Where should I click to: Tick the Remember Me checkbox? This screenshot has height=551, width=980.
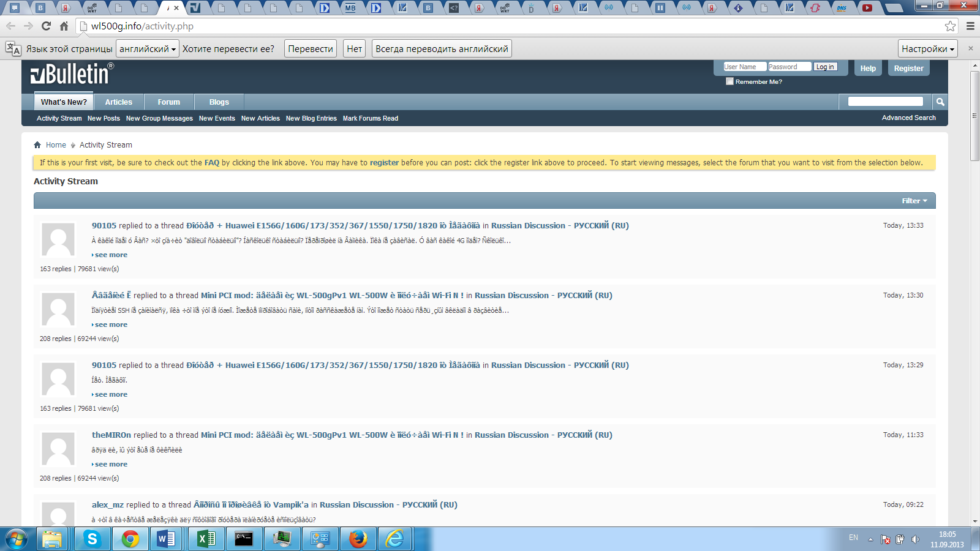click(729, 81)
